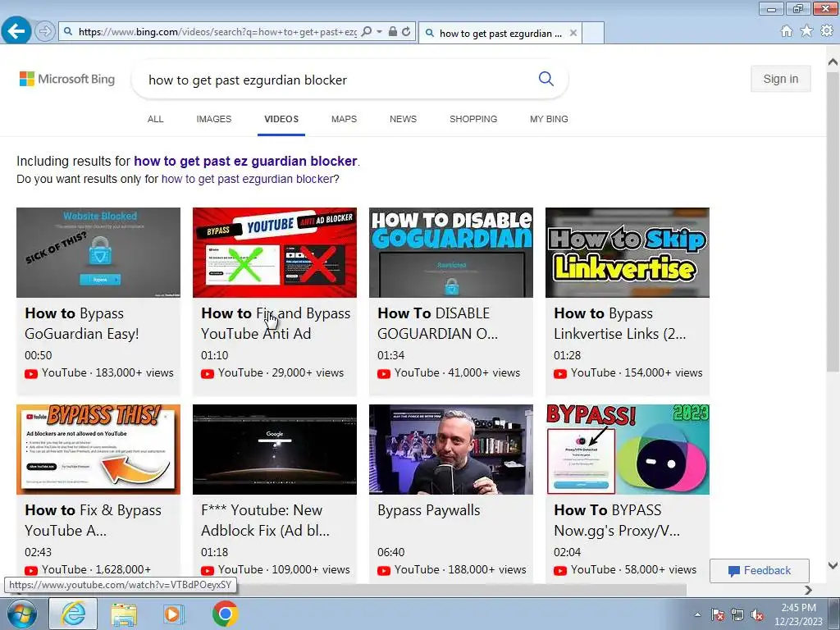
Task: Open YouTube Anti Ad Blocker bypass thumbnail
Action: click(x=275, y=253)
